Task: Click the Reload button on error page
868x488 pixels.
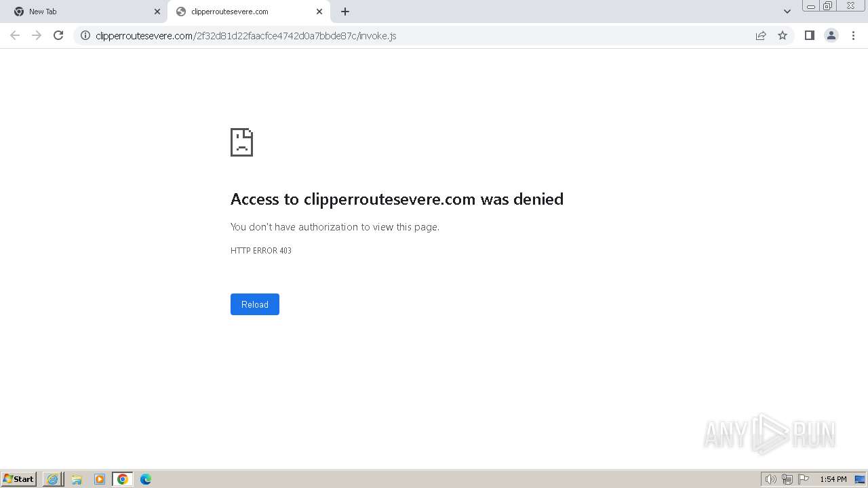Action: (255, 304)
